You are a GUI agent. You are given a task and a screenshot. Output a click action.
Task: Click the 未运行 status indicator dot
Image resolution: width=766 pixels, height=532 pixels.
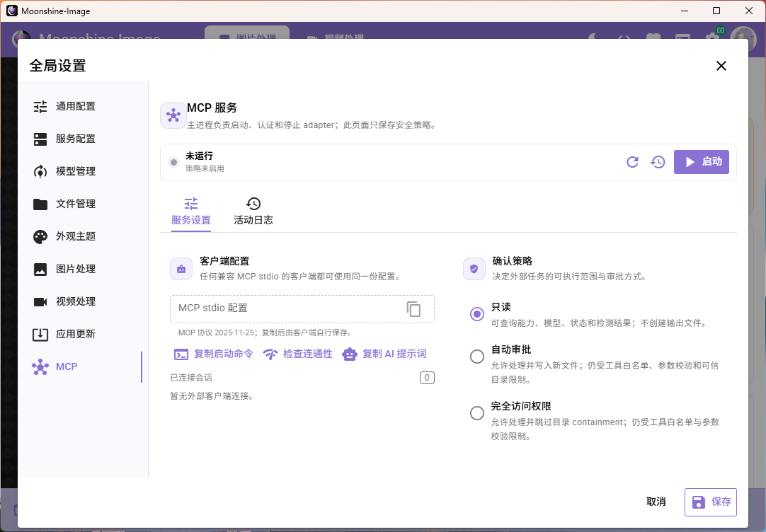click(x=173, y=162)
